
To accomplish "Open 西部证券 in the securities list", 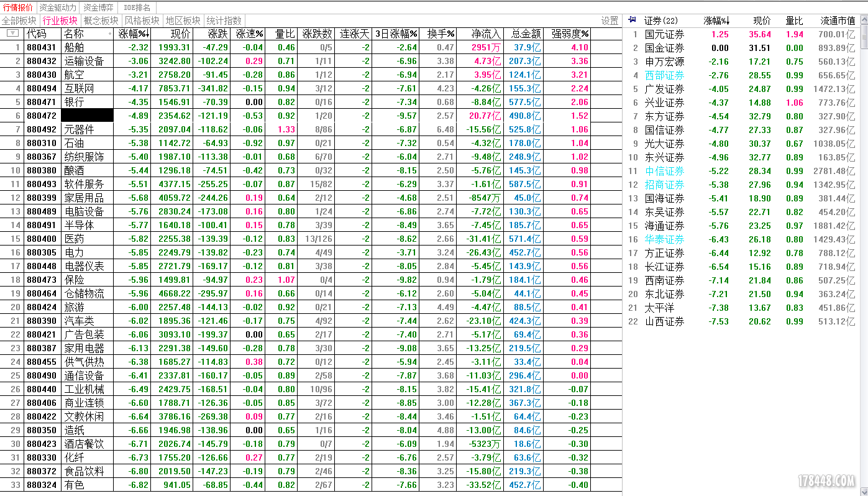I will (x=665, y=75).
